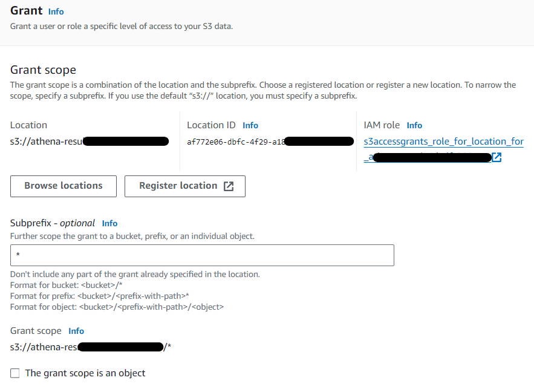Enable 'The grant scope is an object' checkbox
The height and width of the screenshot is (392, 534).
[15, 373]
